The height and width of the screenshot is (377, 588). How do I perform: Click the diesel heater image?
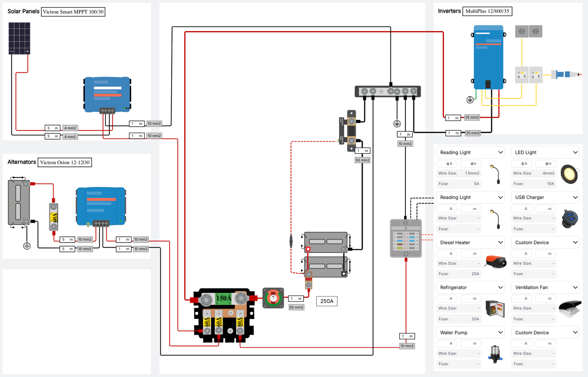pos(496,262)
